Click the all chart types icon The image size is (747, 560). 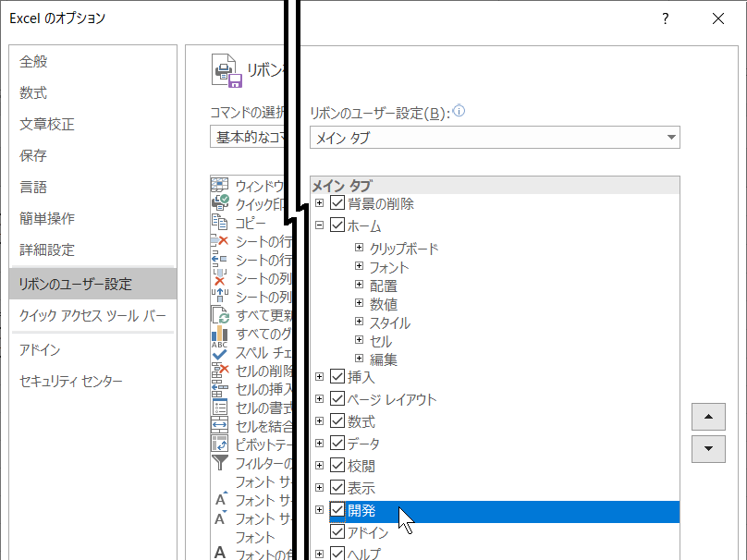tap(220, 333)
